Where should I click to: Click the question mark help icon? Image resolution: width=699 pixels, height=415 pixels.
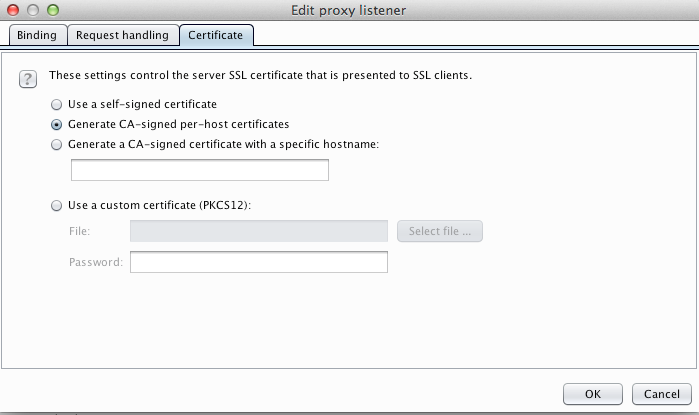click(28, 79)
